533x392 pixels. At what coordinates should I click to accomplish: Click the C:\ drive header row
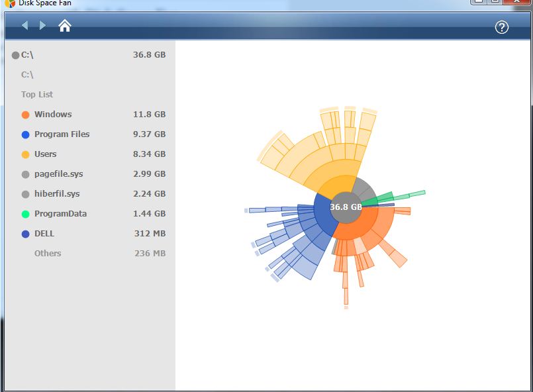tap(90, 55)
